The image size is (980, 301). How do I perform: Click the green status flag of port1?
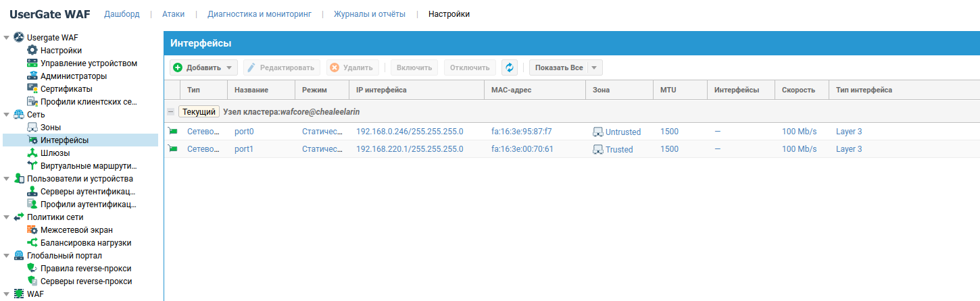[172, 149]
